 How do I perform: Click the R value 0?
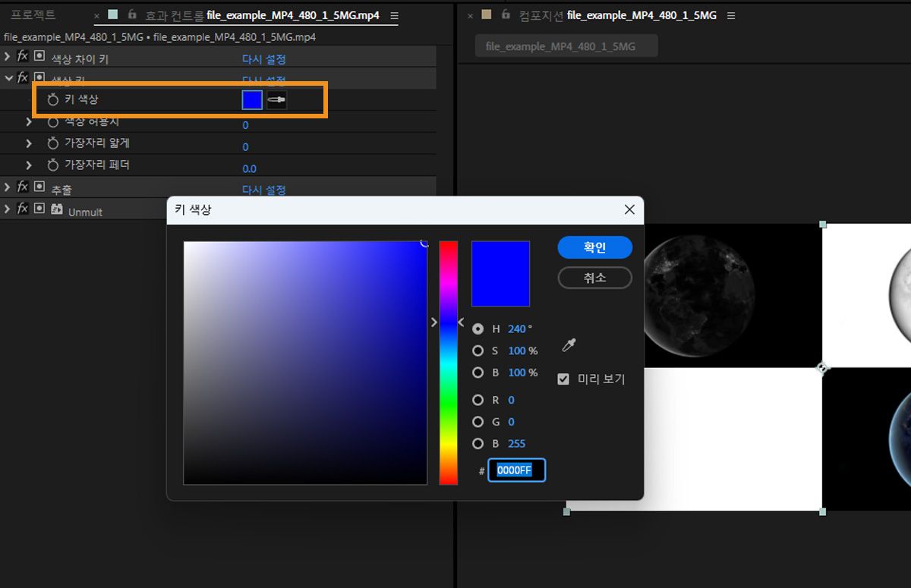[511, 400]
